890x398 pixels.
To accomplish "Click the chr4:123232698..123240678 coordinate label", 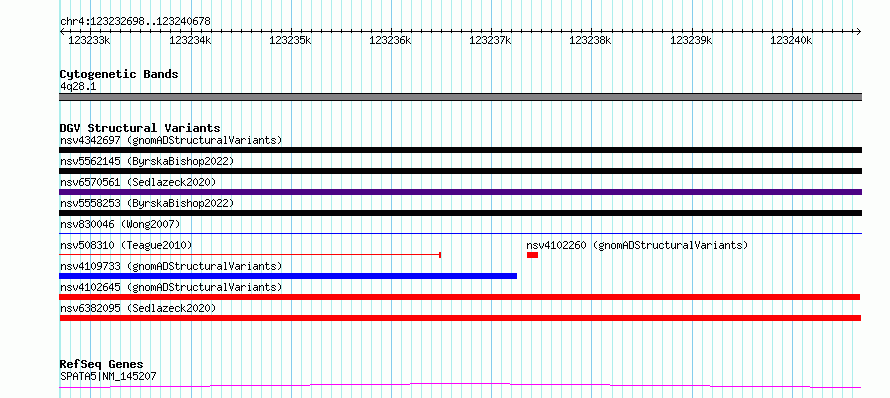I will point(135,22).
